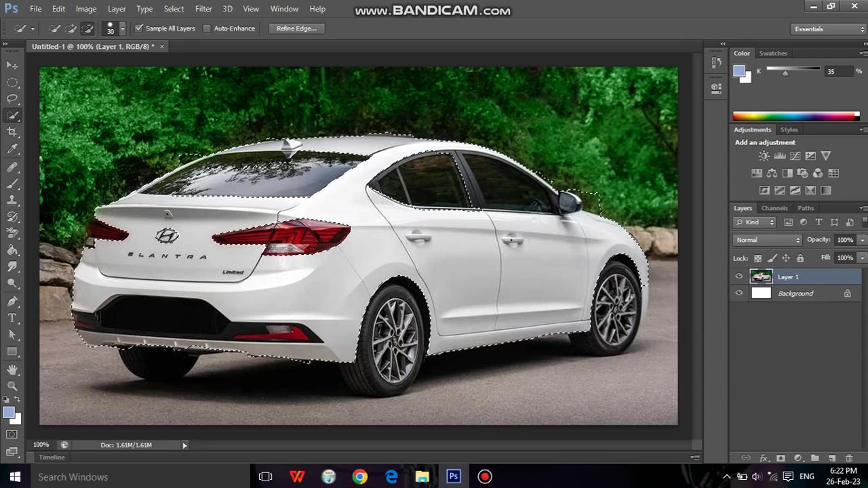Open the Image menu

[86, 9]
